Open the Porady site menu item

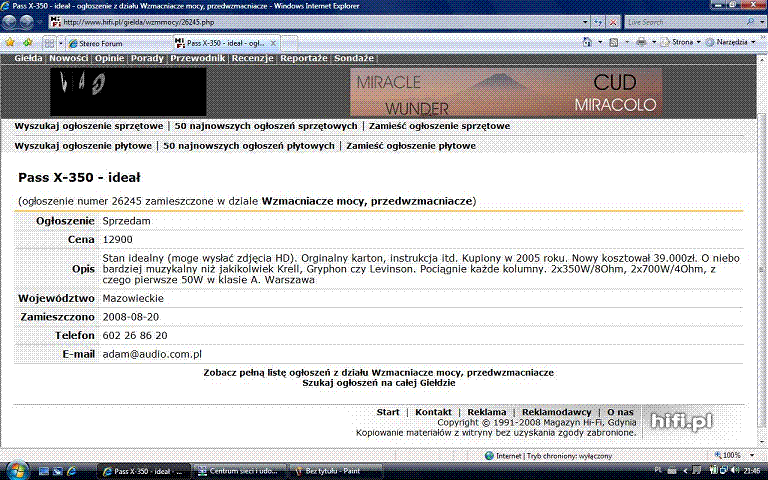pyautogui.click(x=147, y=58)
